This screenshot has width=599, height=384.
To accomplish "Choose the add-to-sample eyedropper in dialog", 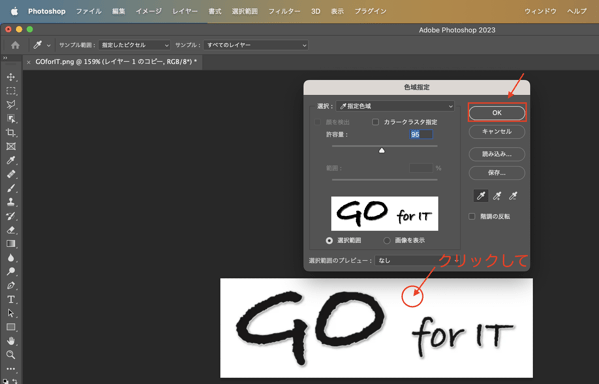I will click(x=497, y=196).
